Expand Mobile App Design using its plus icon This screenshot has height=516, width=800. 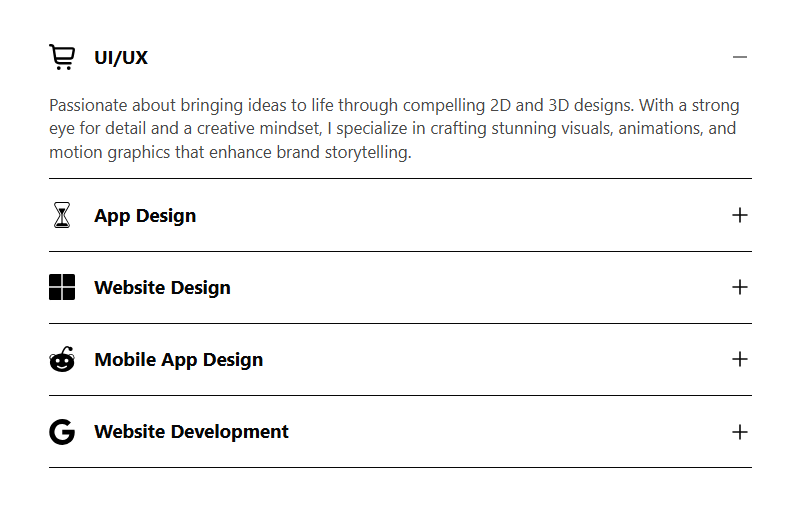coord(740,359)
